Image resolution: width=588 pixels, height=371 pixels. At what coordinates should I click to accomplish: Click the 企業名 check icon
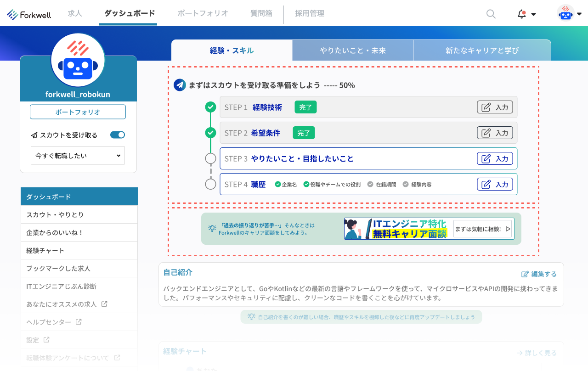point(277,184)
